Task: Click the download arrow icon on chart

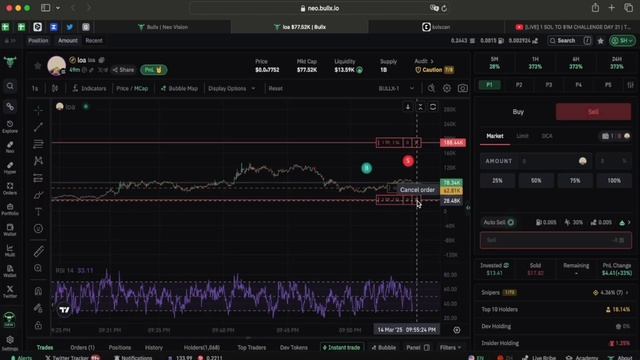Action: [x=407, y=107]
